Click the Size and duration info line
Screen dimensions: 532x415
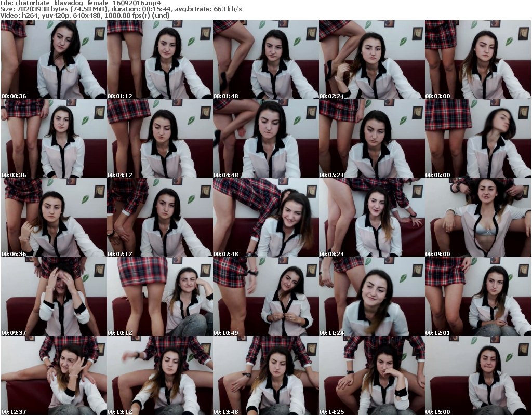tap(121, 9)
